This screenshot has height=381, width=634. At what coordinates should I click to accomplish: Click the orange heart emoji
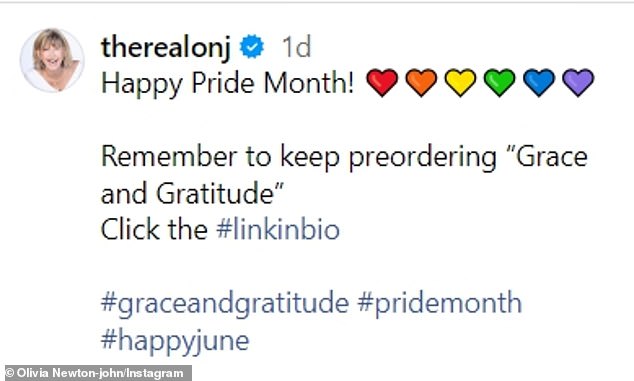(421, 83)
